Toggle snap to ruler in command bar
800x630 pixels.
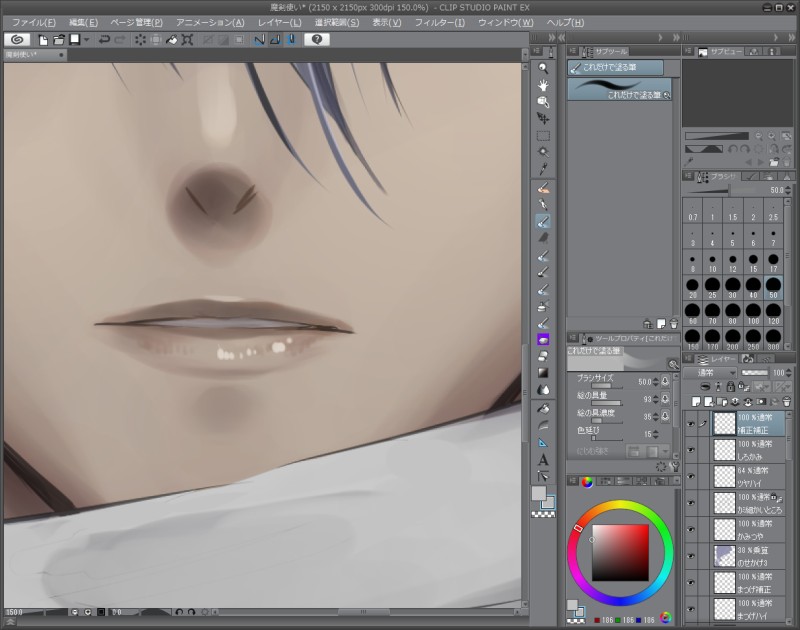click(259, 40)
